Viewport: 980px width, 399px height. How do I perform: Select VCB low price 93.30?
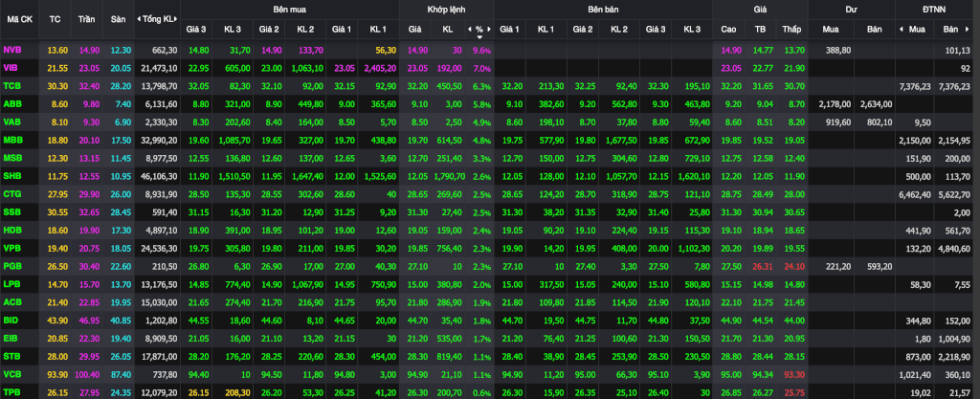click(793, 375)
